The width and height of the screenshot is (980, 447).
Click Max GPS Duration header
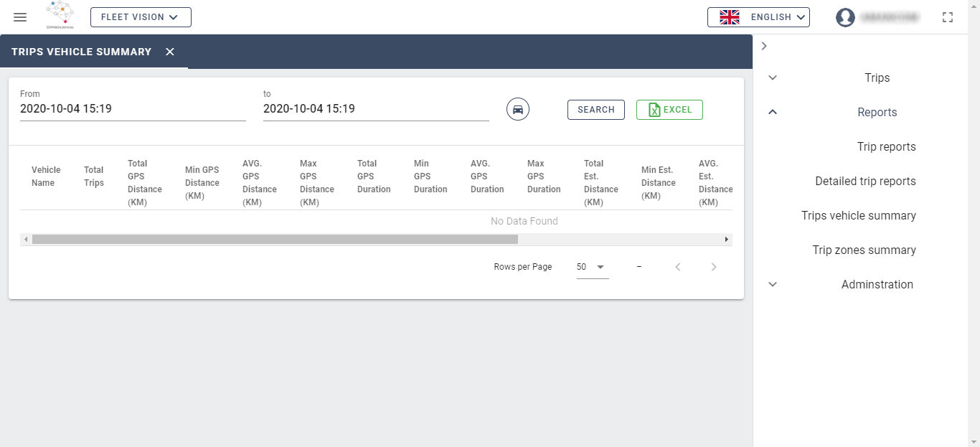544,177
